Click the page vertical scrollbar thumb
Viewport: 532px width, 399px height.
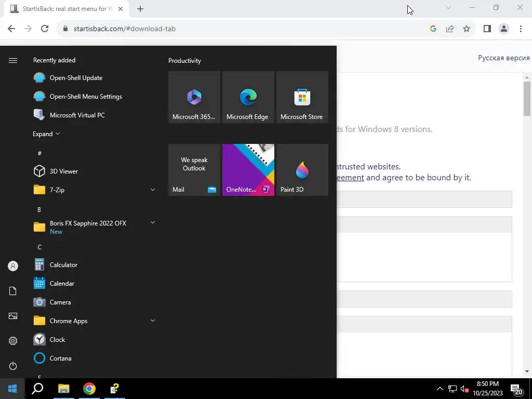[x=527, y=98]
